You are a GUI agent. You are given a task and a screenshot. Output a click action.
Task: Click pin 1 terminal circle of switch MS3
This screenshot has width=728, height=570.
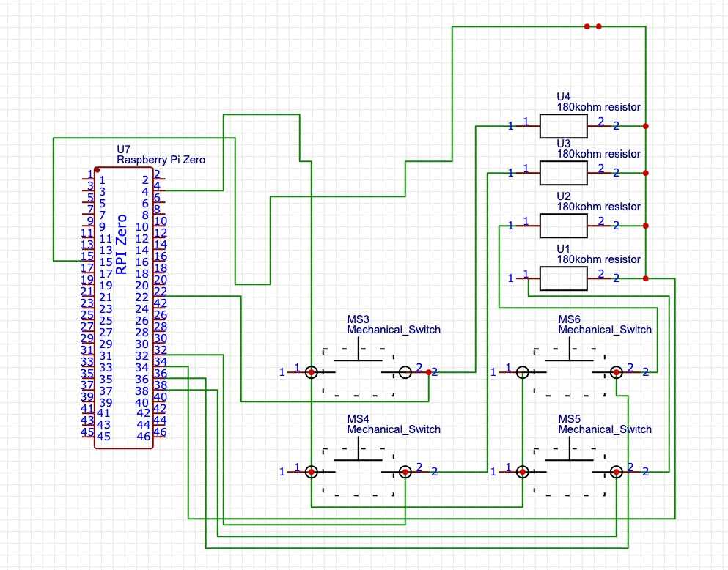(x=311, y=372)
